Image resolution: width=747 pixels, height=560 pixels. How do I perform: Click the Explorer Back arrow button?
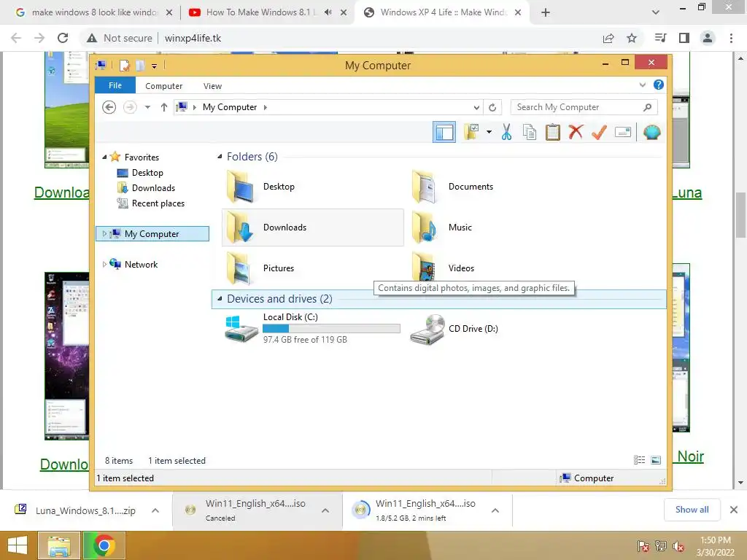pyautogui.click(x=109, y=107)
